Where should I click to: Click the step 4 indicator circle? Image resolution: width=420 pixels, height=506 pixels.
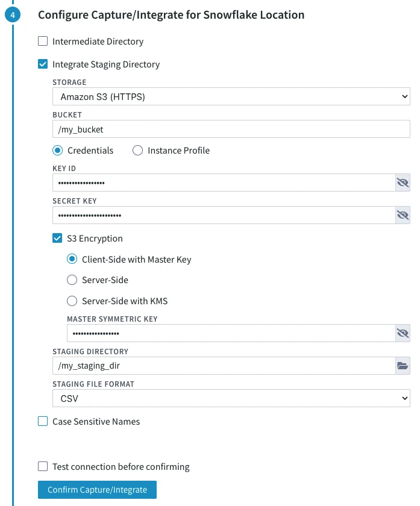click(13, 14)
